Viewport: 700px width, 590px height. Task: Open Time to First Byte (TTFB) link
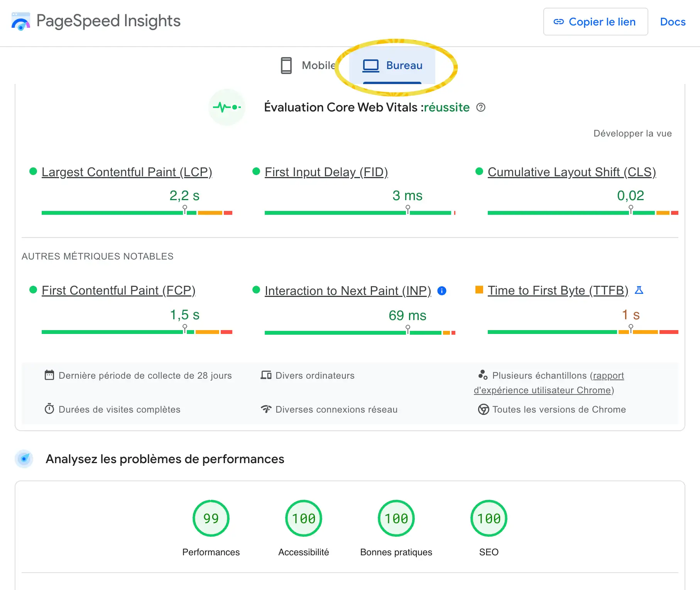coord(558,290)
